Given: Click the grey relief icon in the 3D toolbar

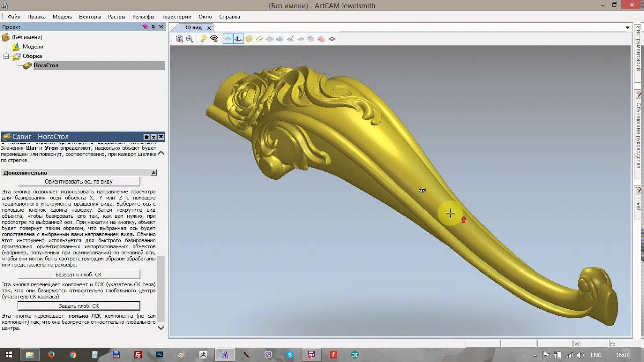Looking at the screenshot, I should [x=270, y=39].
